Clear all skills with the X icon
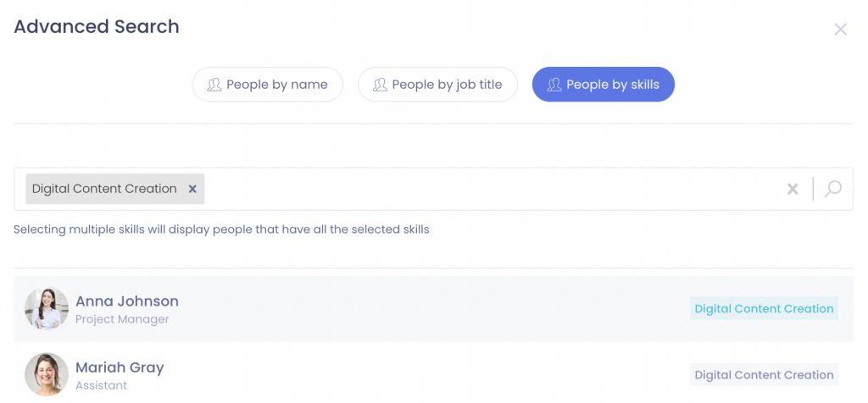 click(793, 189)
